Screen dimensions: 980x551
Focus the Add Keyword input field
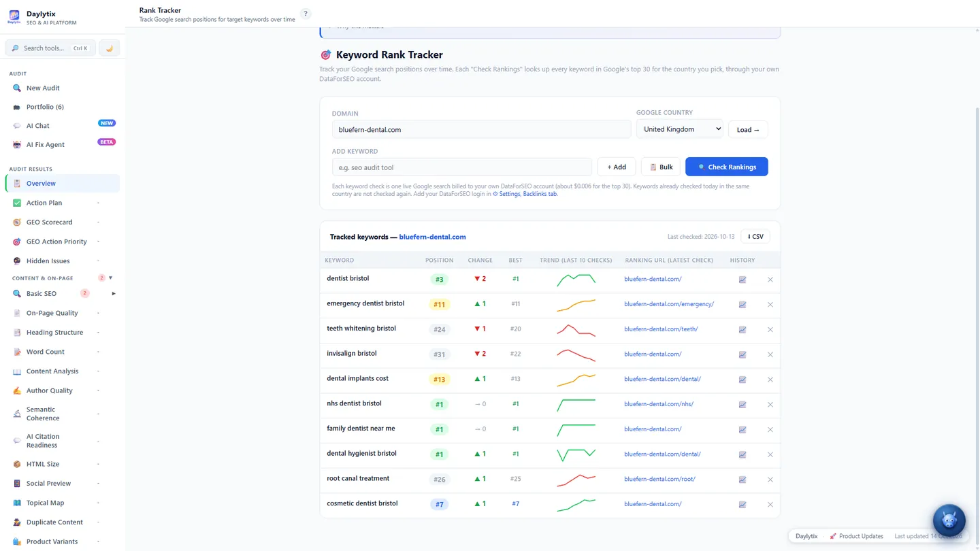coord(462,167)
